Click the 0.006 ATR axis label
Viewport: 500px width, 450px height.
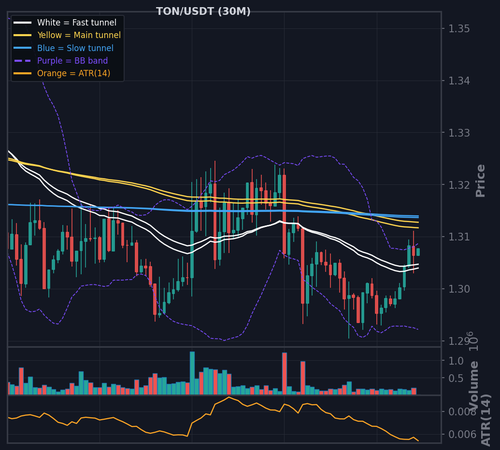pyautogui.click(x=462, y=434)
